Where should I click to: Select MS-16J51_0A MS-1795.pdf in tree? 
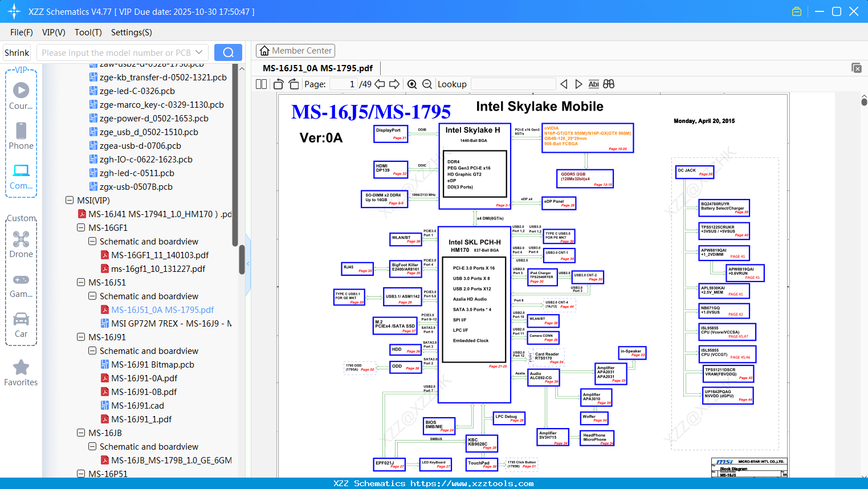coord(162,310)
